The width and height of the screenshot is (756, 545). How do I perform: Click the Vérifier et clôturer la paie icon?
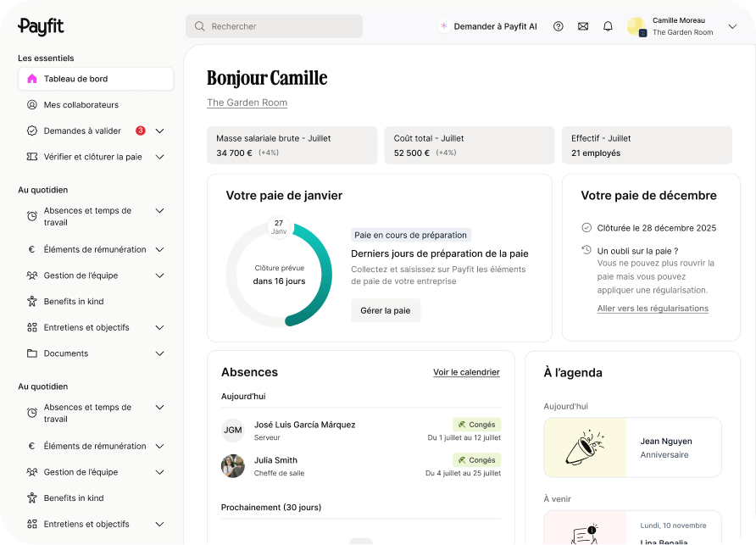[32, 157]
